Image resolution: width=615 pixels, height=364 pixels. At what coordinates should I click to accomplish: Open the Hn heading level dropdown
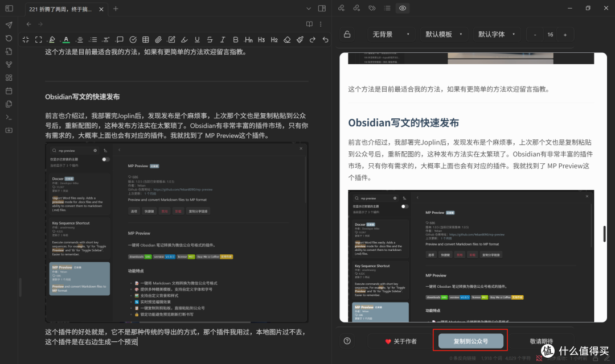249,40
